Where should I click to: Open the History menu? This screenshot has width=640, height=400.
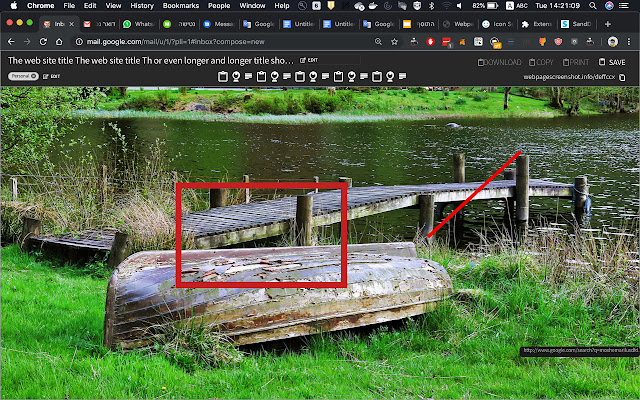point(142,5)
